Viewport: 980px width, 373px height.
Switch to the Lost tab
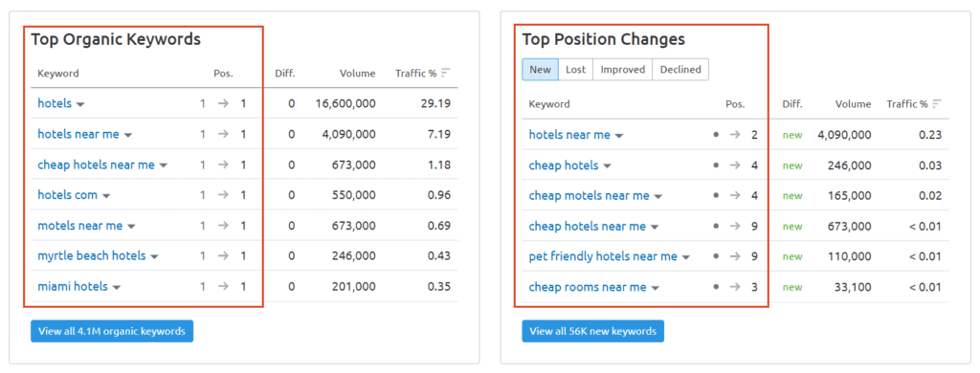tap(575, 70)
